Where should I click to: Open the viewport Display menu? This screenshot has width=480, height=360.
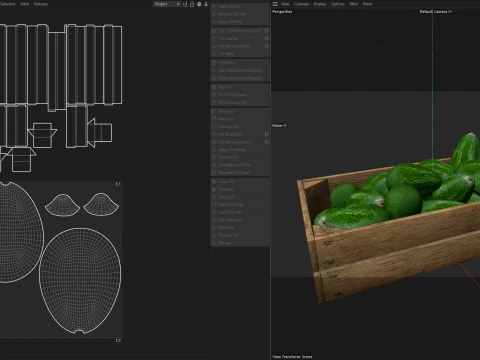(x=320, y=4)
